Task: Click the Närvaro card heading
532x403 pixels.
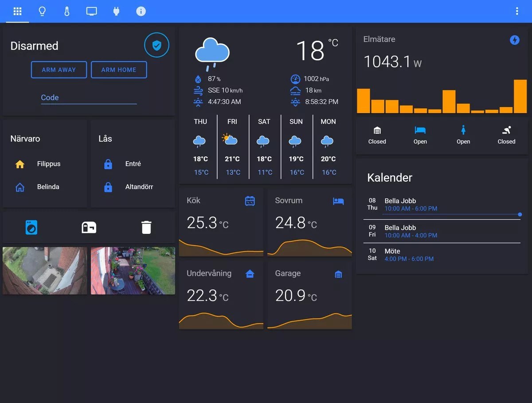Action: coord(25,139)
